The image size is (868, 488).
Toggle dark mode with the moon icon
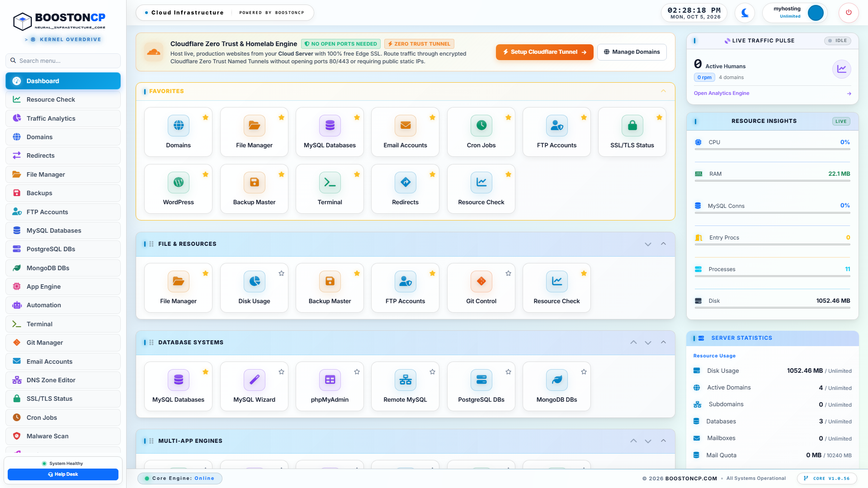pos(745,13)
